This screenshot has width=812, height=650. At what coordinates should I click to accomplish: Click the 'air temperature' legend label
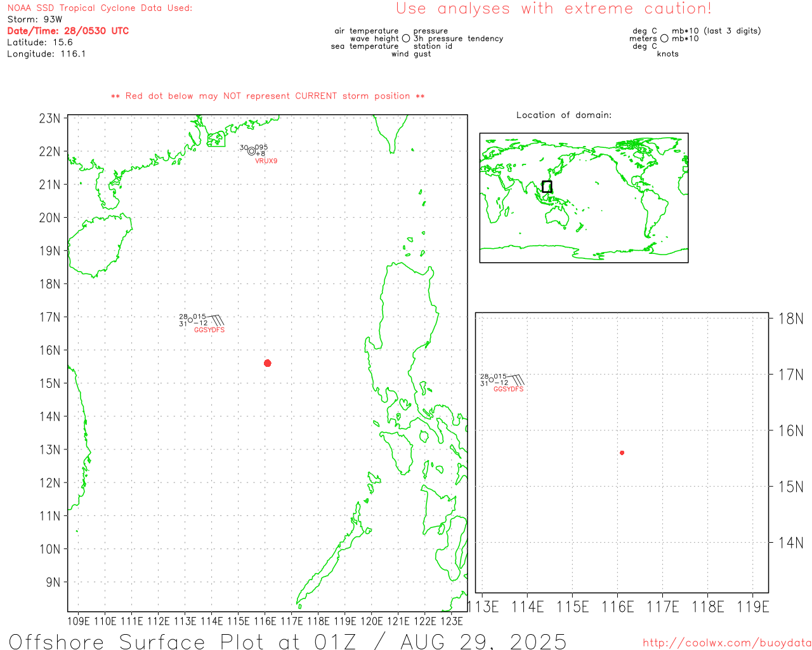click(367, 31)
